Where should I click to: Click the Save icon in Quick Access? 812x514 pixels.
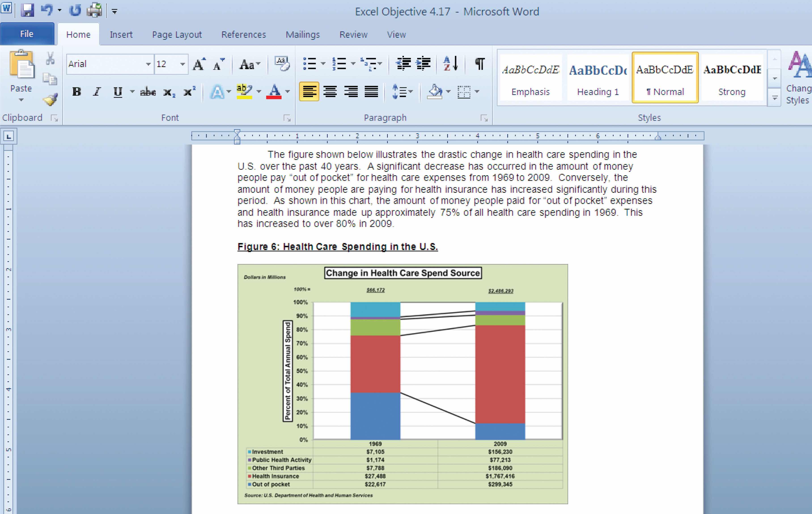[27, 11]
